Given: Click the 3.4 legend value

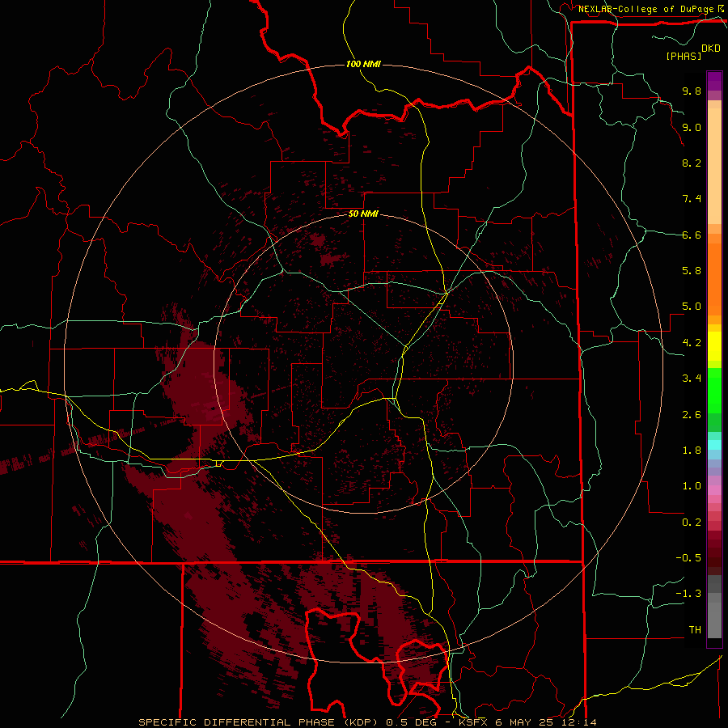Looking at the screenshot, I should pyautogui.click(x=692, y=379).
